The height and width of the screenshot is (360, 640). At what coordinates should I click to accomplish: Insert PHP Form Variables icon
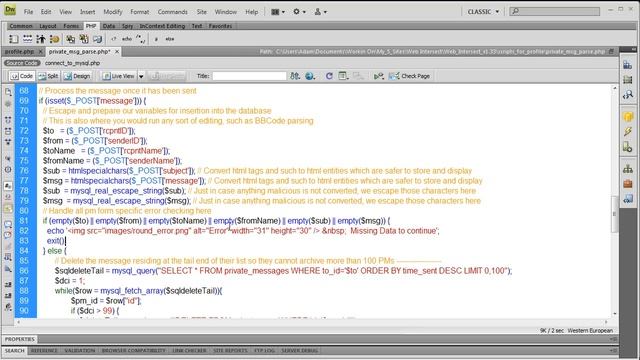pyautogui.click(x=13, y=39)
